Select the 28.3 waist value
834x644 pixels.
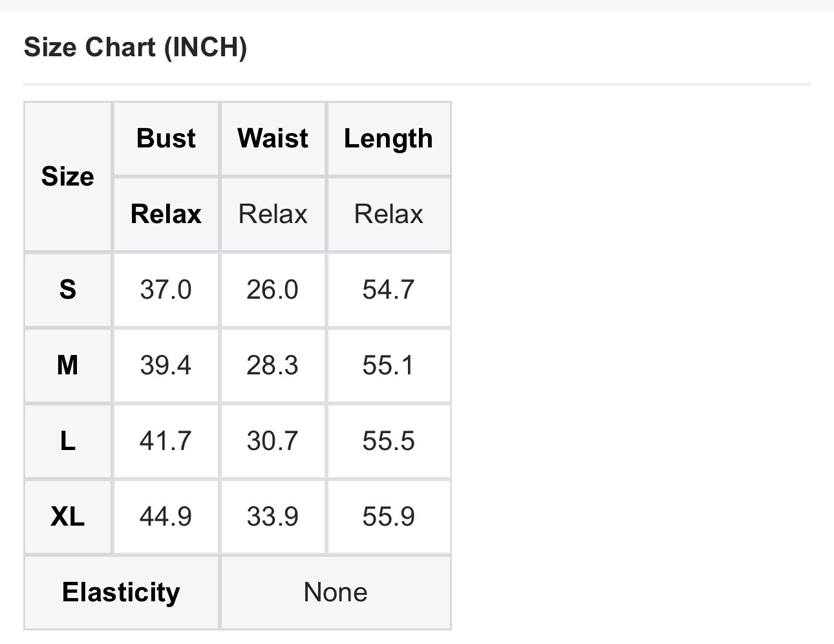273,366
